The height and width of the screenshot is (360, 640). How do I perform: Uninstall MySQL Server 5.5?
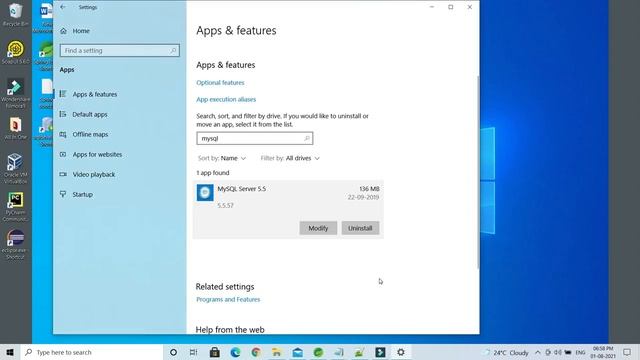pyautogui.click(x=360, y=228)
